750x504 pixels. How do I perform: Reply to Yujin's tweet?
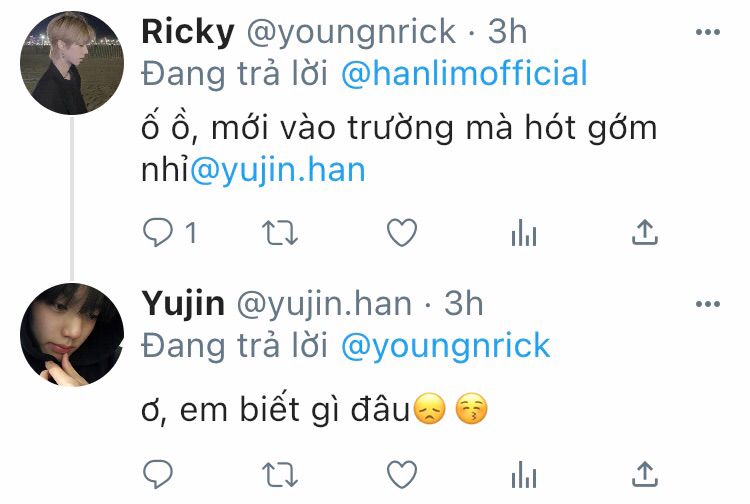click(x=158, y=474)
